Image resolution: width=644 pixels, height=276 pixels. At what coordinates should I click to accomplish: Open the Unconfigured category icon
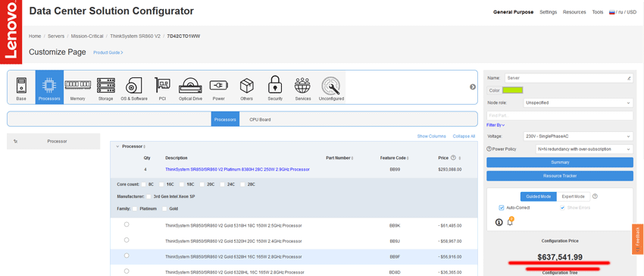pos(331,87)
